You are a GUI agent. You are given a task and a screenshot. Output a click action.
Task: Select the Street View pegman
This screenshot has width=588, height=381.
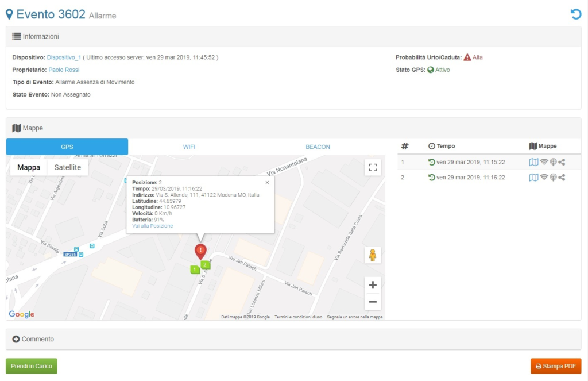click(x=373, y=255)
